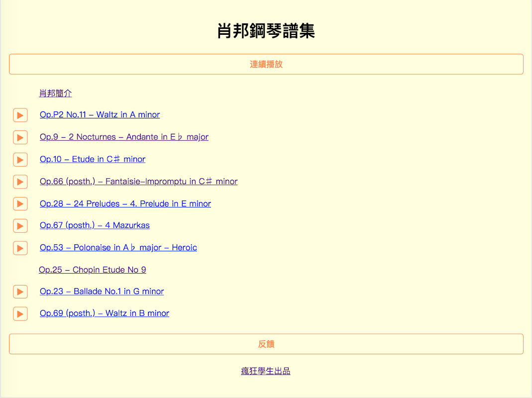532x398 pixels.
Task: Open Op.23 Ballade No.1 link
Action: pyautogui.click(x=102, y=292)
